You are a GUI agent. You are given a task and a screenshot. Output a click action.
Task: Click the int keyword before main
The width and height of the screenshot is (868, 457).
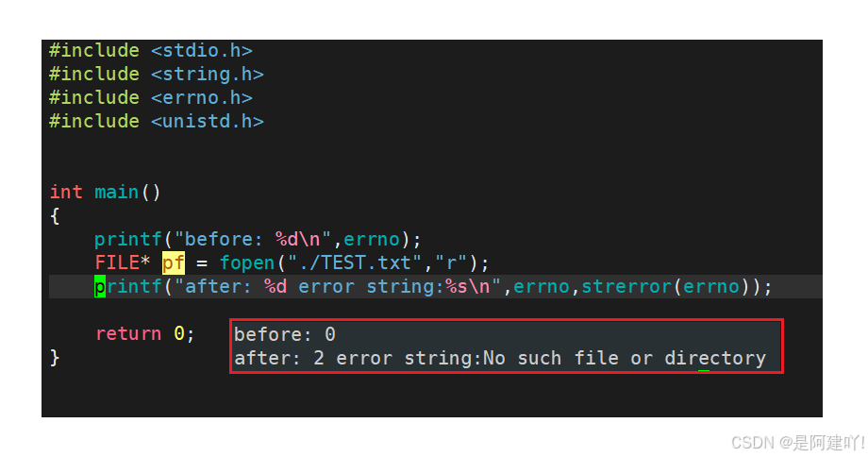pyautogui.click(x=66, y=193)
